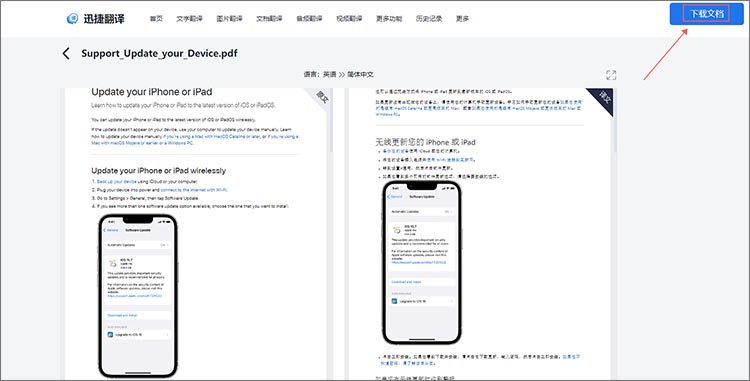Open the 视频翻译 menu item
Viewport: 750px width, 381px height.
pyautogui.click(x=349, y=19)
